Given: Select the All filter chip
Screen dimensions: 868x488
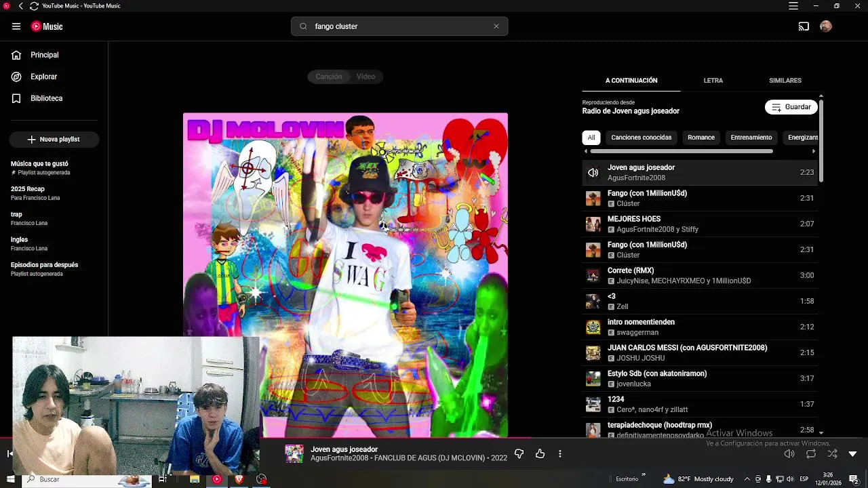Looking at the screenshot, I should [591, 138].
